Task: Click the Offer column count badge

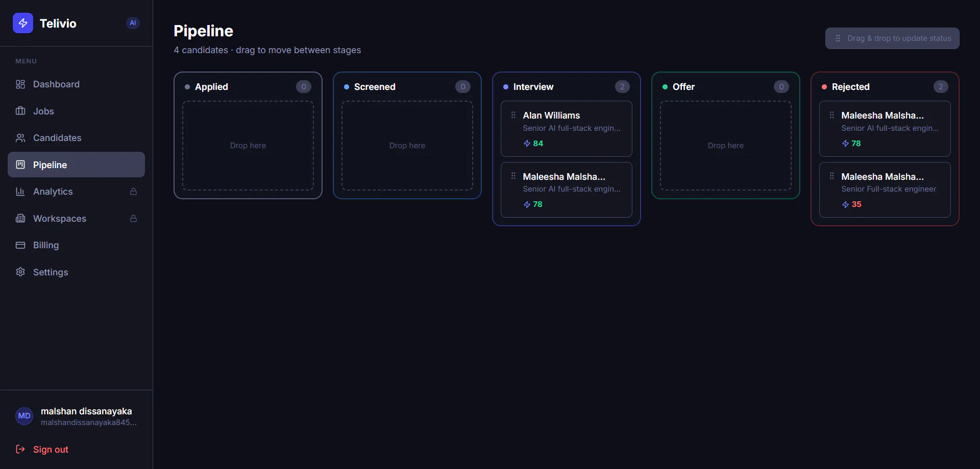Action: tap(781, 87)
